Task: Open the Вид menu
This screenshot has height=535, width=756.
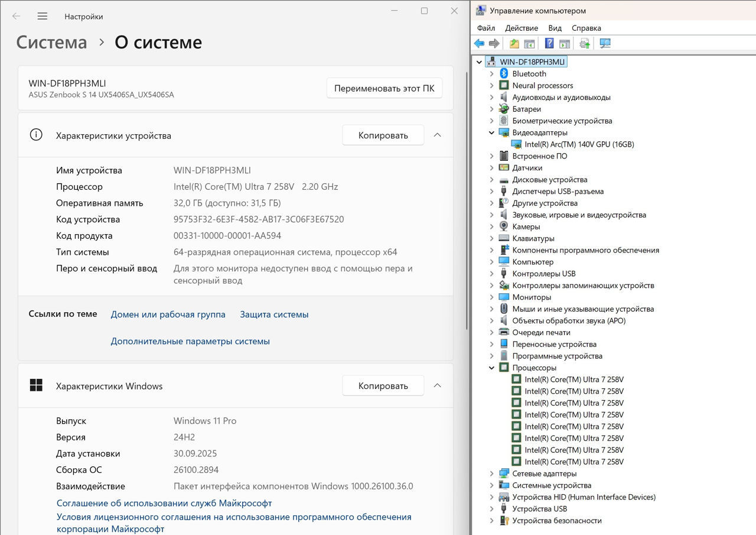Action: [555, 28]
